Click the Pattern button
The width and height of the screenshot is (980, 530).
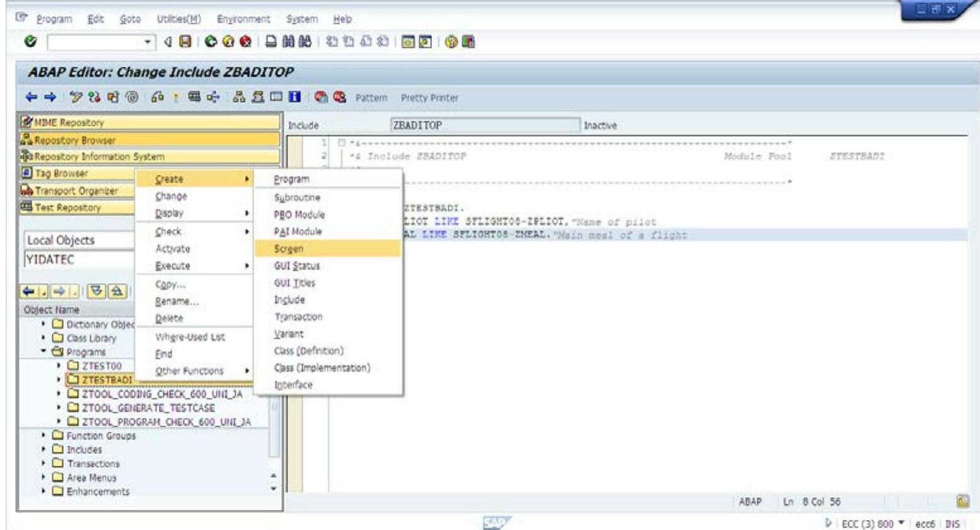371,98
